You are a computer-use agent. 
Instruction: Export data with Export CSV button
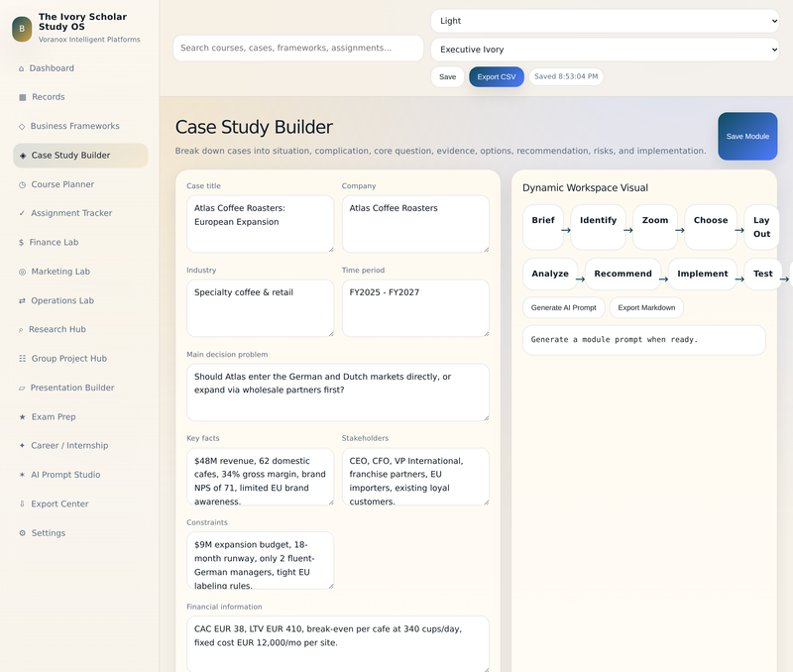pos(497,77)
